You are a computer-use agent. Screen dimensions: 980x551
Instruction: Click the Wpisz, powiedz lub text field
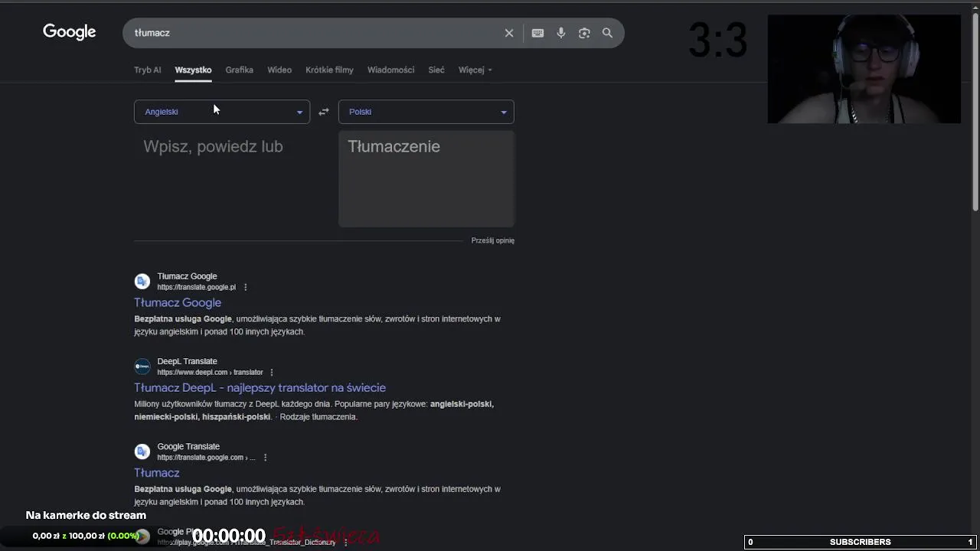[222, 178]
